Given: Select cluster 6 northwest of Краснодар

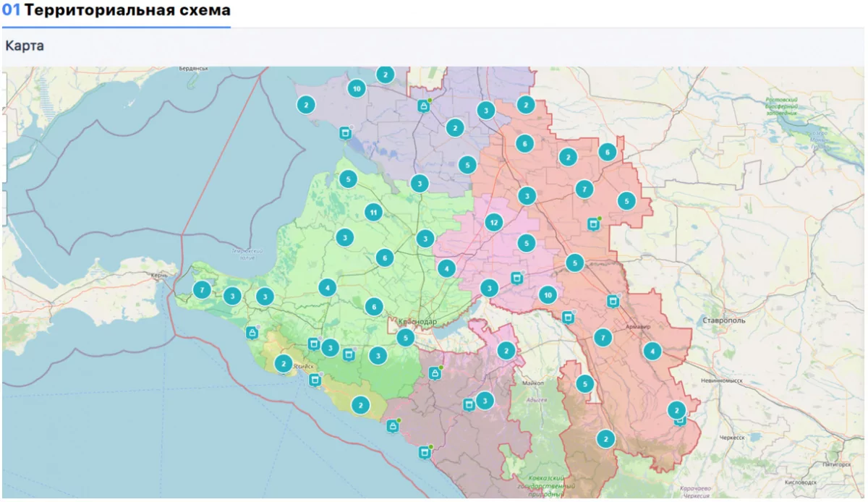Looking at the screenshot, I should (373, 307).
